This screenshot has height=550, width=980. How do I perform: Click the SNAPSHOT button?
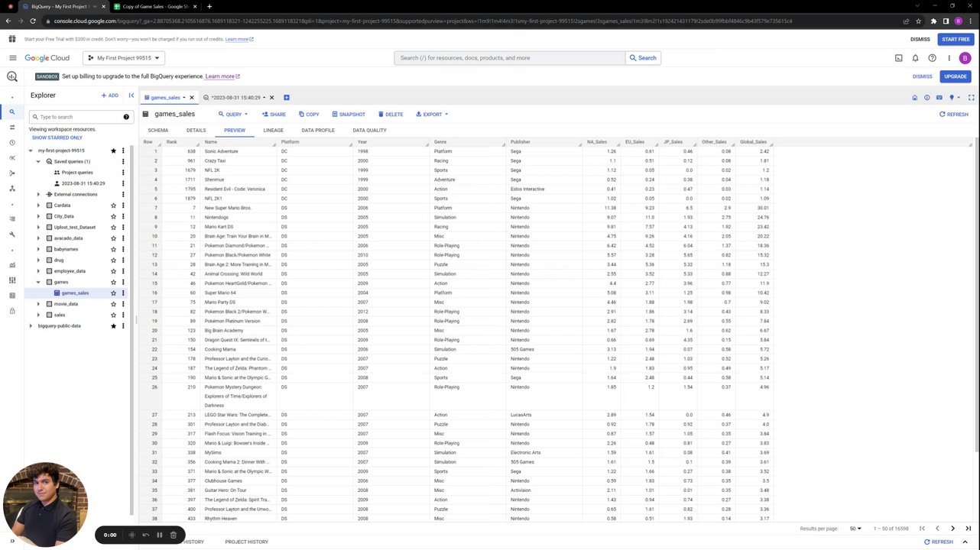coord(348,115)
